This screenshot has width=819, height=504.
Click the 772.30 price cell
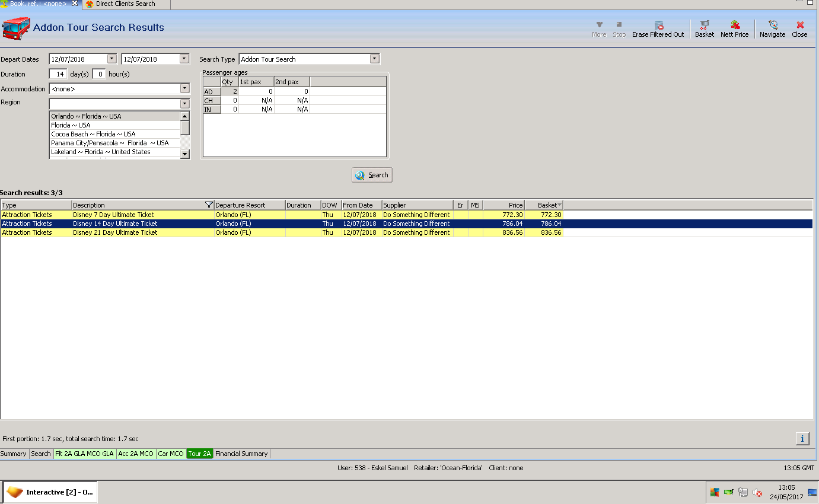click(504, 215)
